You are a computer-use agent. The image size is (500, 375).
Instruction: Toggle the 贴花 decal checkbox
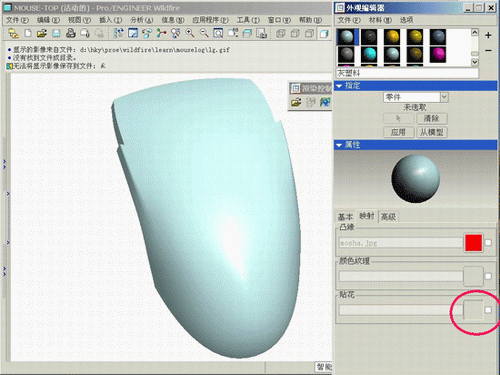(488, 310)
